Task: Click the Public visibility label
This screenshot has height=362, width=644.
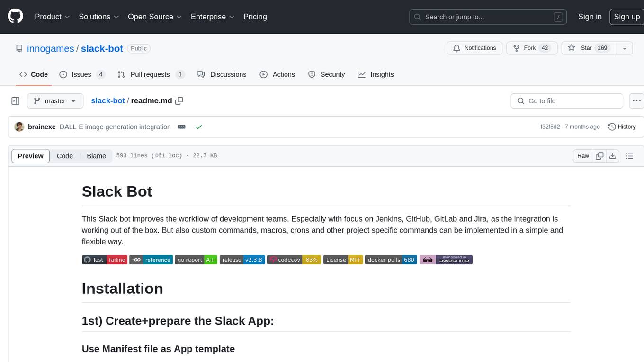Action: pyautogui.click(x=139, y=48)
